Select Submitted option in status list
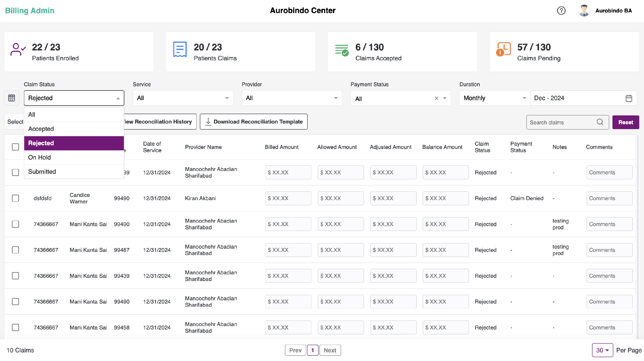This screenshot has height=361, width=644. coord(42,172)
